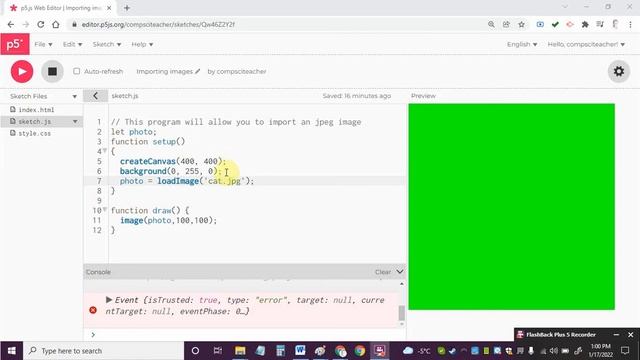
Task: Click the console scrollbar
Action: pos(402,313)
